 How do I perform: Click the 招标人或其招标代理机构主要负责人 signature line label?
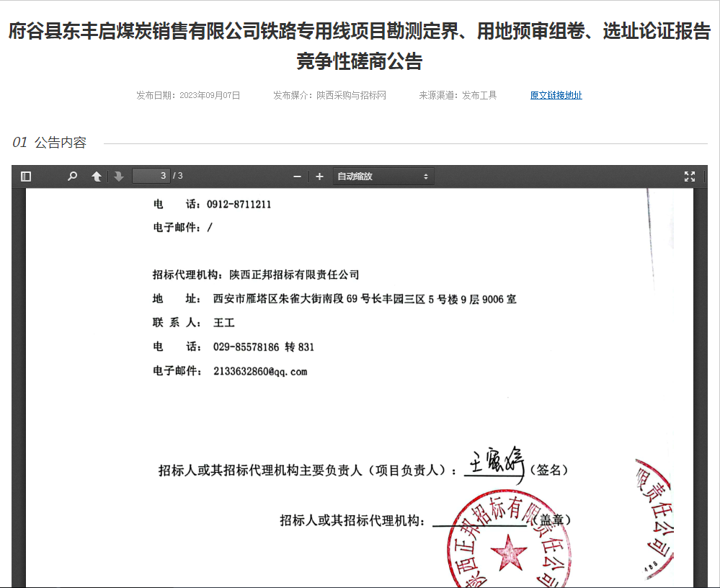point(308,470)
